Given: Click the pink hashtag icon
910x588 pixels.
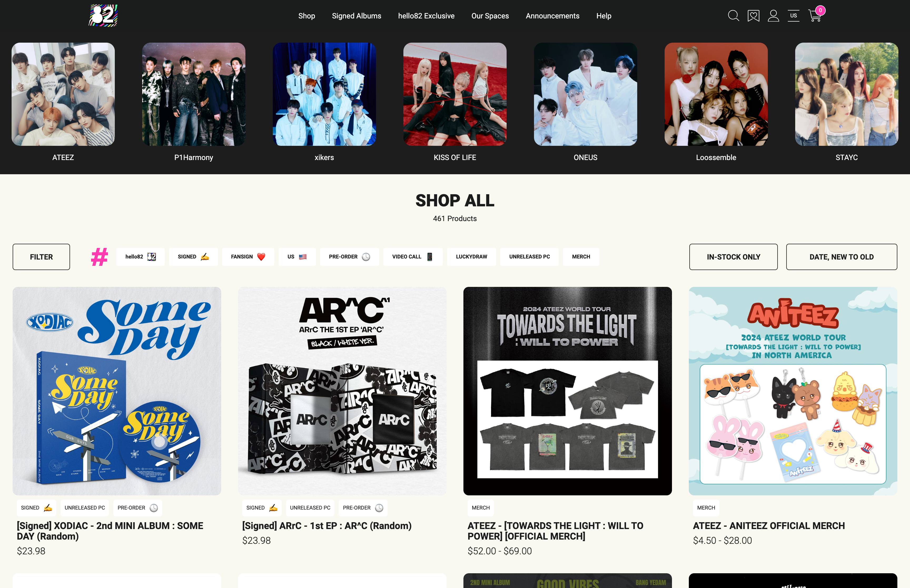Looking at the screenshot, I should (99, 257).
